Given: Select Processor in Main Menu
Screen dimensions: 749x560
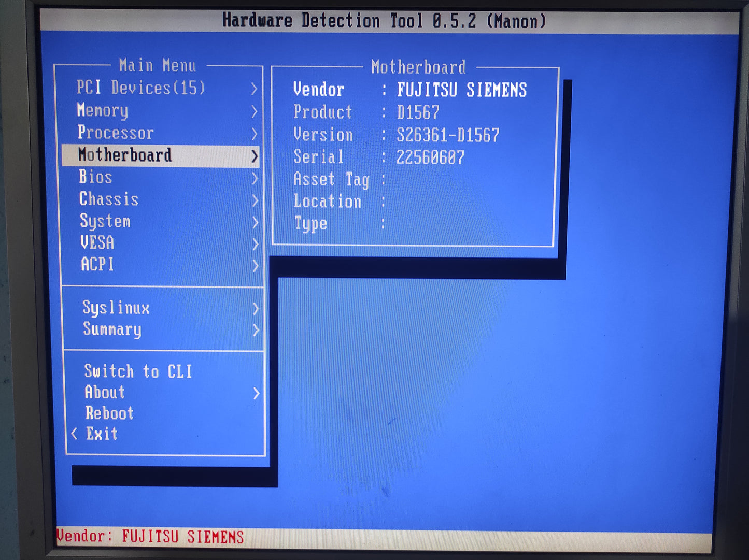Looking at the screenshot, I should (x=116, y=133).
